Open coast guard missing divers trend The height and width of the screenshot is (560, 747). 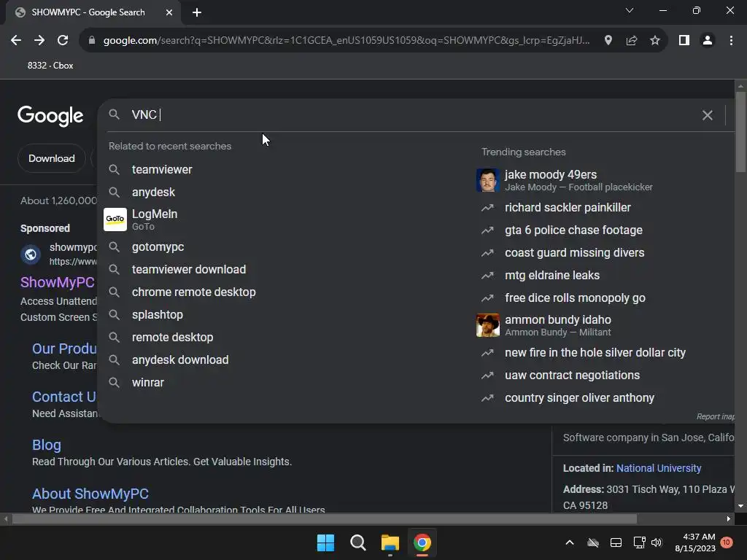click(x=575, y=253)
